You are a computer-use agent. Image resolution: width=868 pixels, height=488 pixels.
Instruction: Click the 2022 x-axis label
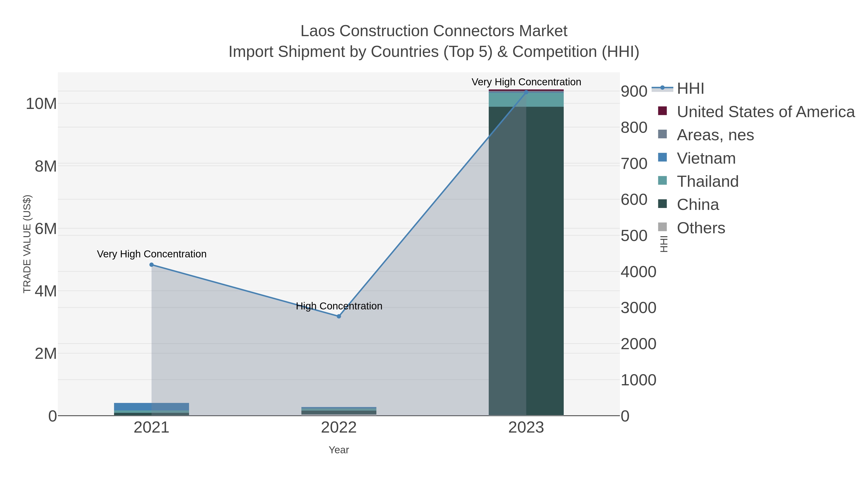[339, 428]
